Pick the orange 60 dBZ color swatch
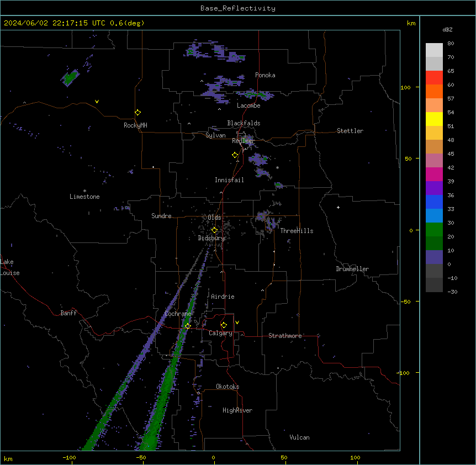Image resolution: width=476 pixels, height=465 pixels. 434,91
